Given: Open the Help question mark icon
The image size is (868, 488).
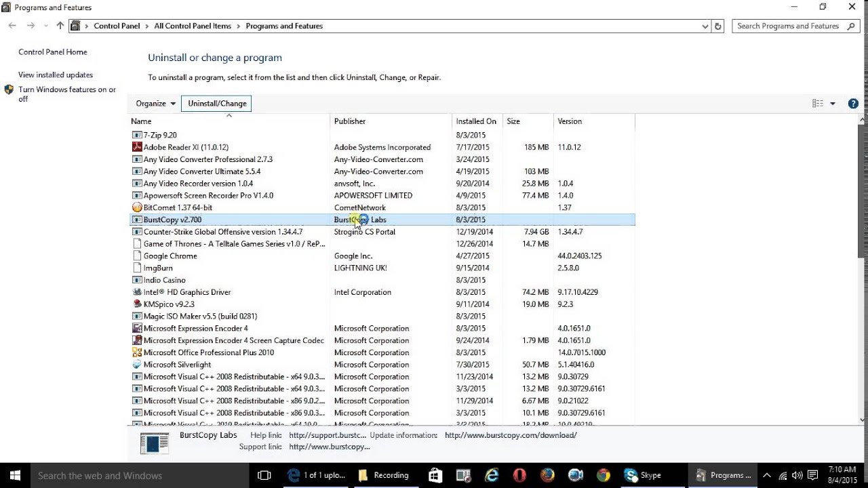Looking at the screenshot, I should click(x=853, y=104).
